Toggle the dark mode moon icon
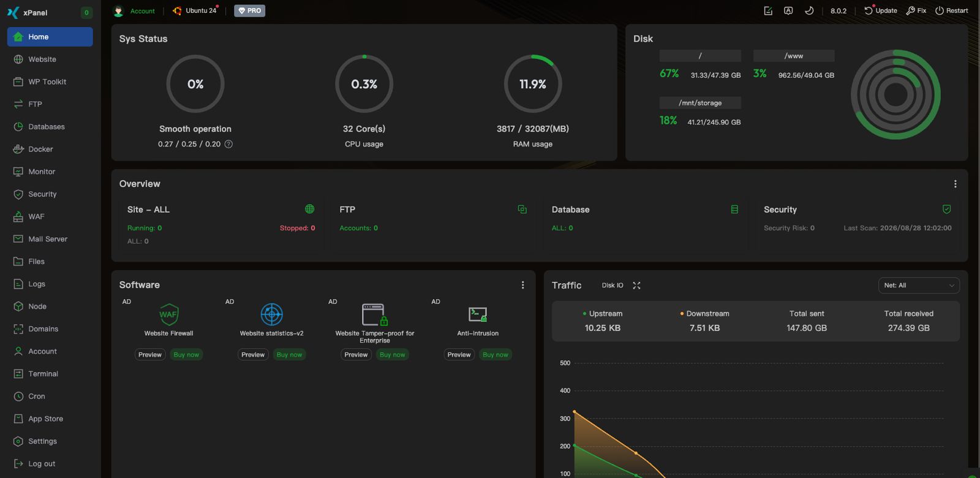Screen dimensions: 980x478 click(809, 11)
